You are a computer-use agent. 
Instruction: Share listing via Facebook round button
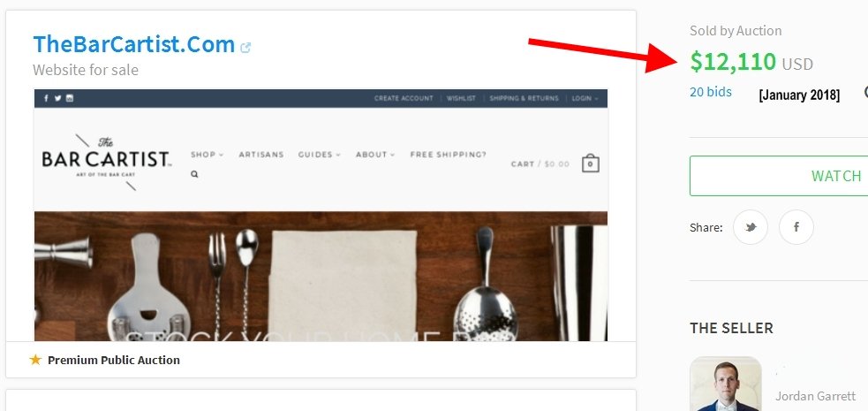click(796, 227)
